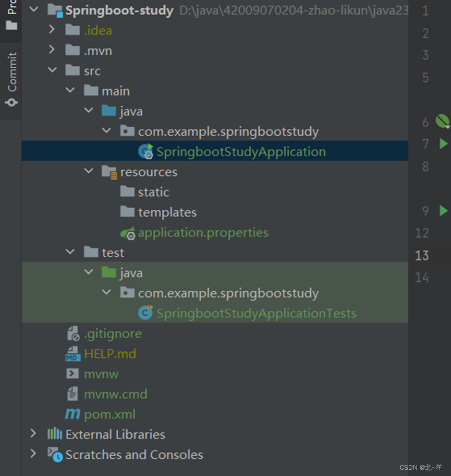The width and height of the screenshot is (451, 476).
Task: Expand the .mvn folder
Action: [x=51, y=50]
